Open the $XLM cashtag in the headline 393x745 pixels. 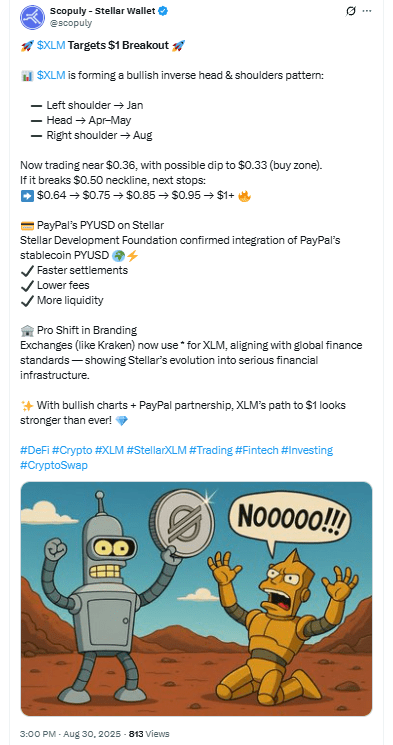(51, 46)
